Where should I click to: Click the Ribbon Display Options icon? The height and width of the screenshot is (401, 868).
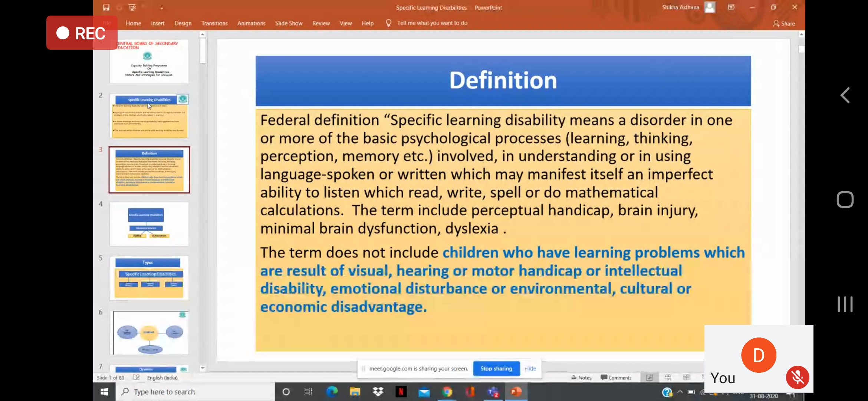coord(731,7)
